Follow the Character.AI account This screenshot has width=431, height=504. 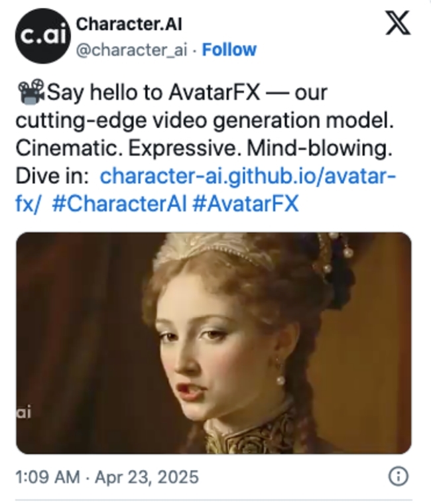pyautogui.click(x=229, y=50)
